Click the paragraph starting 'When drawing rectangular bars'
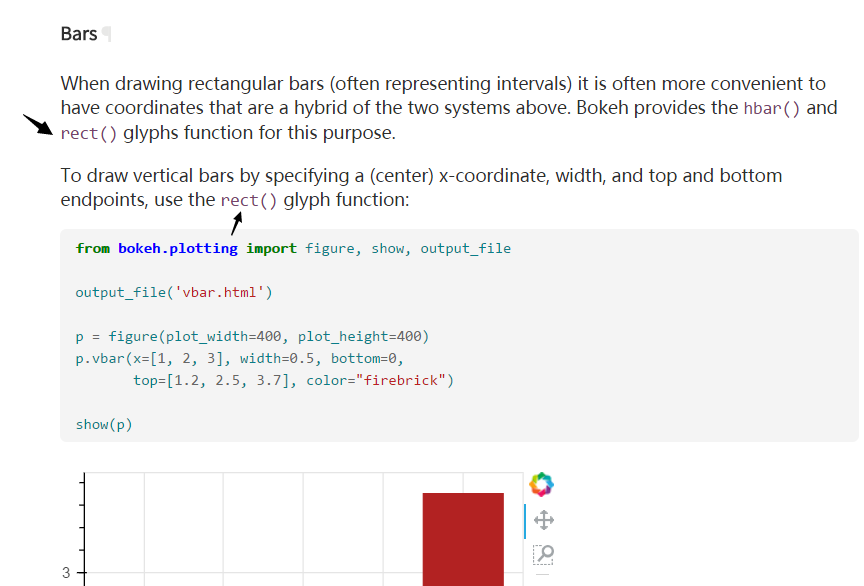This screenshot has width=864, height=586. tap(449, 108)
